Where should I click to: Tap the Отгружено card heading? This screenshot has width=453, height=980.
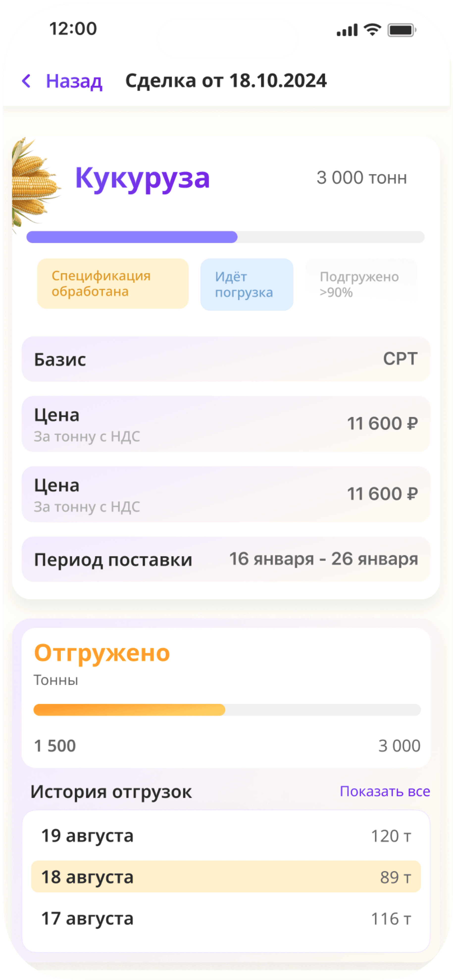click(102, 653)
